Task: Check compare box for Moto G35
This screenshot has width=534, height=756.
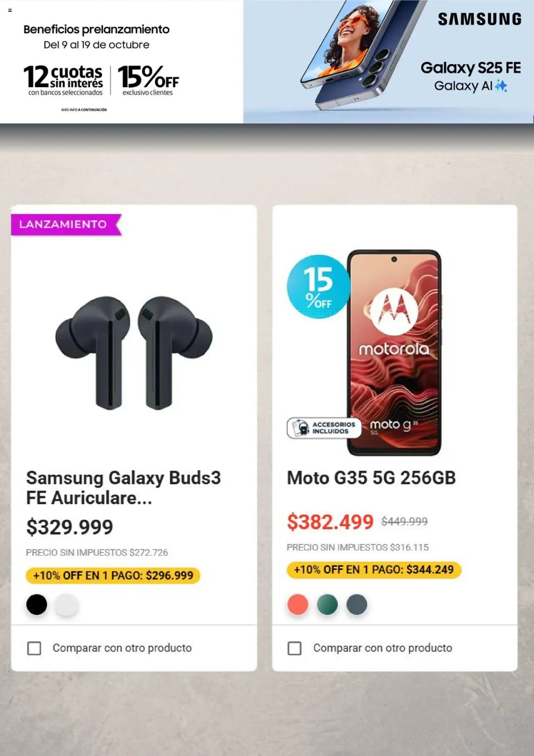Action: pos(295,648)
